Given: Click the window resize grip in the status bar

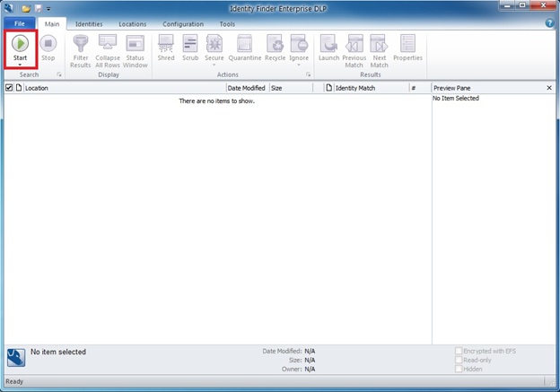Looking at the screenshot, I should [x=552, y=383].
